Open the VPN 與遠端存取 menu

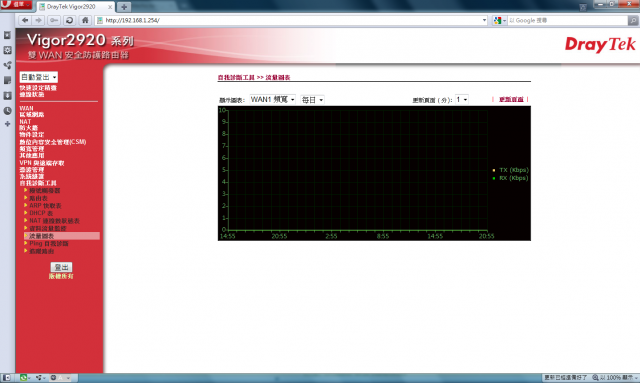tap(42, 163)
